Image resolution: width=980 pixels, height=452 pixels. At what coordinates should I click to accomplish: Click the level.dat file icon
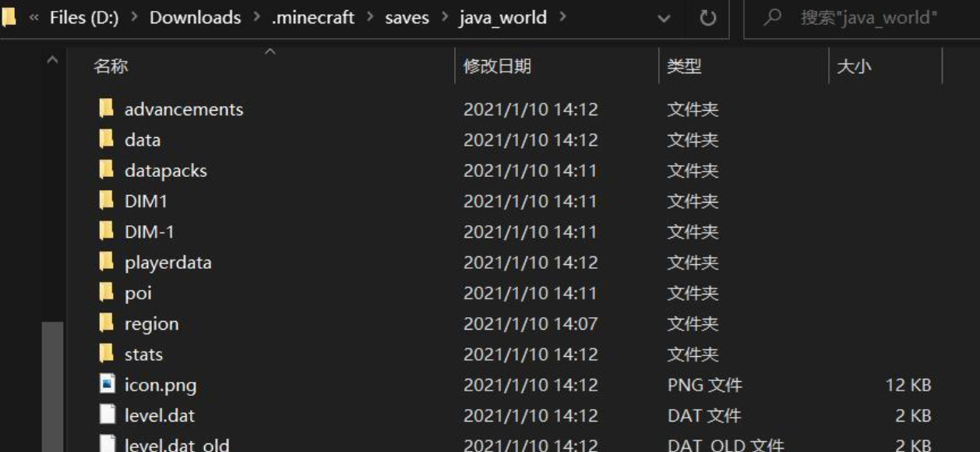click(107, 415)
